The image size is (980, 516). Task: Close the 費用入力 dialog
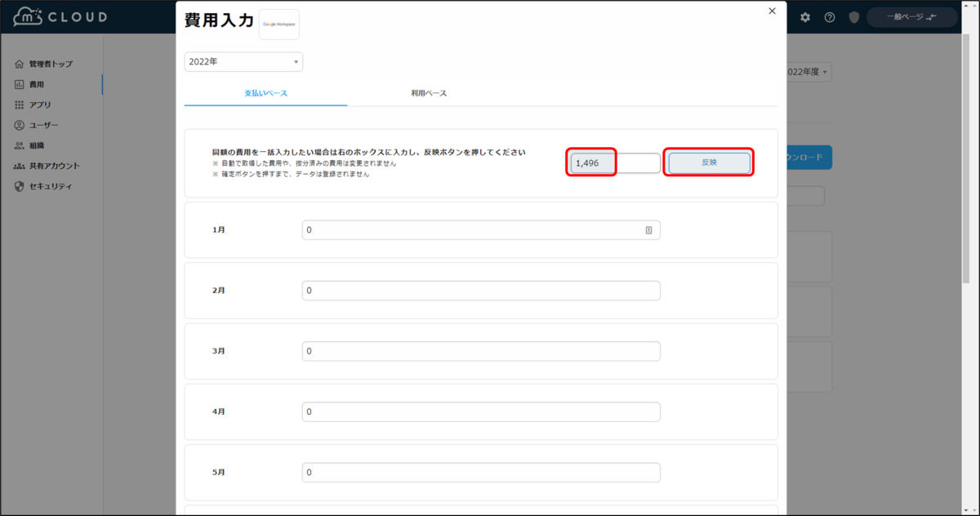pos(772,11)
